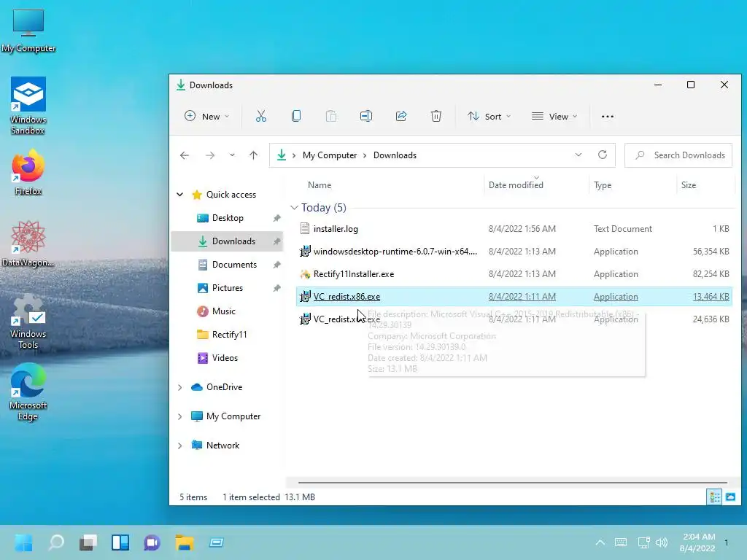Image resolution: width=747 pixels, height=560 pixels.
Task: Click the volume speaker tray icon
Action: 661,542
